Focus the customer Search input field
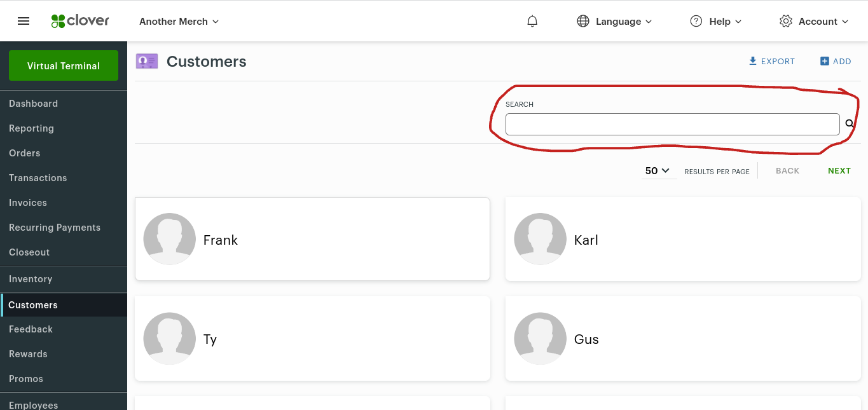Screen dimensions: 868x410 coord(673,124)
